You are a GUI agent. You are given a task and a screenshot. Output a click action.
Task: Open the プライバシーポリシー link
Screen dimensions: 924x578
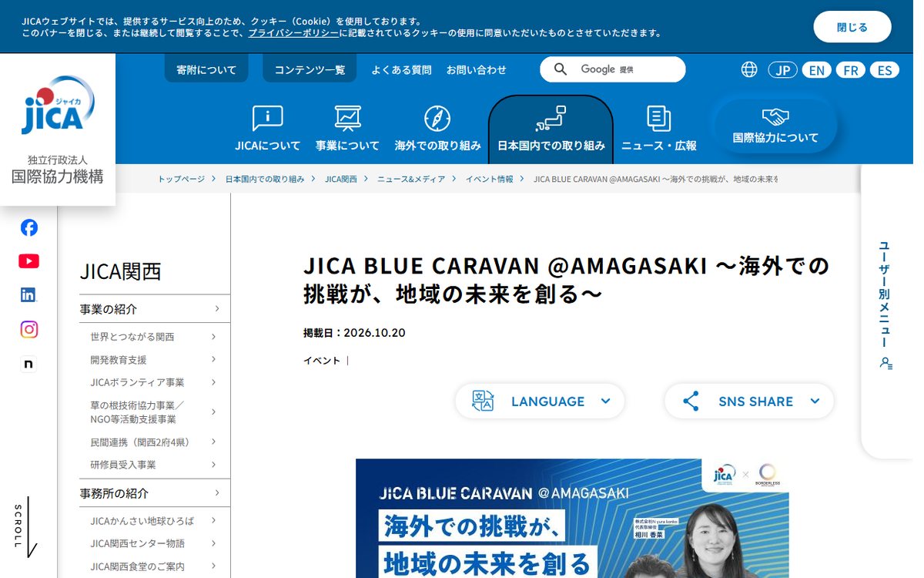(293, 33)
